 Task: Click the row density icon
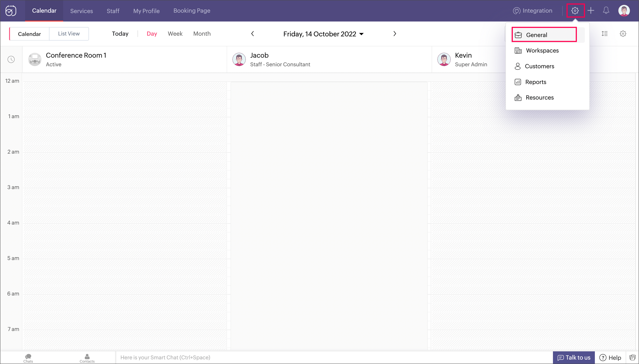[x=604, y=33]
